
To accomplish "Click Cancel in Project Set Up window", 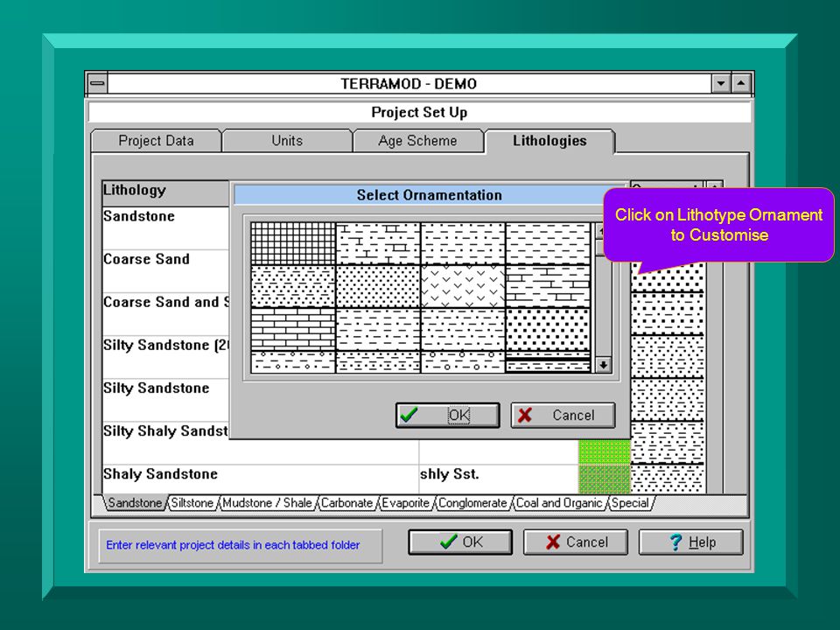I will [576, 542].
